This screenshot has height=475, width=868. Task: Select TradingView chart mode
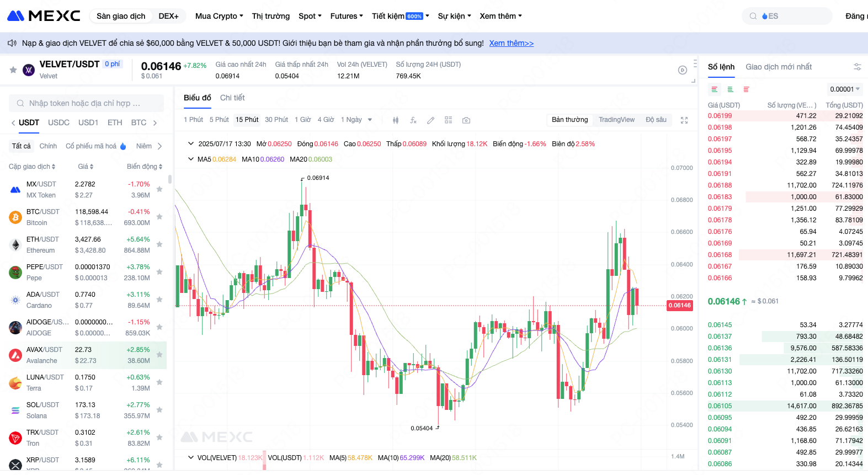tap(616, 120)
